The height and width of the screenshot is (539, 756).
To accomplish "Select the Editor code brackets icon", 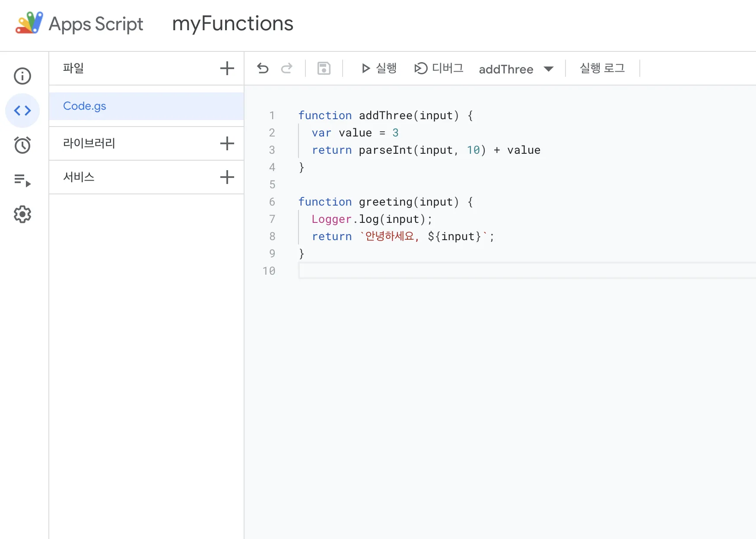I will 22,111.
